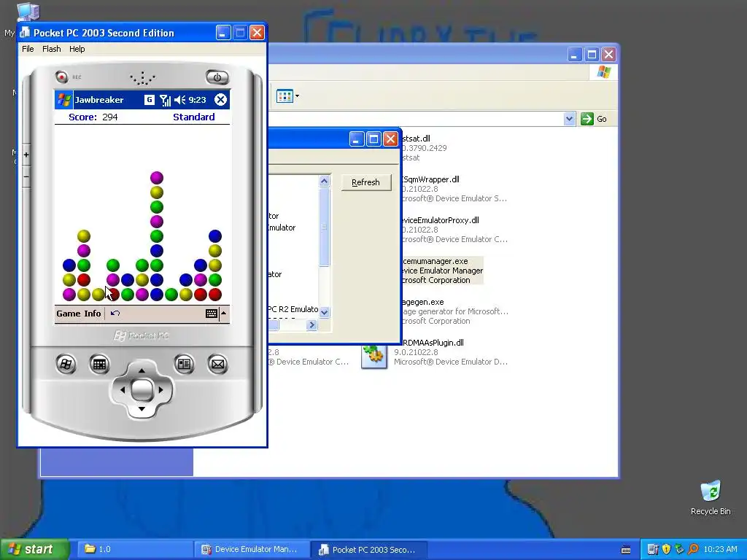This screenshot has width=747, height=560.
Task: Click the plus side button on device
Action: pyautogui.click(x=26, y=155)
